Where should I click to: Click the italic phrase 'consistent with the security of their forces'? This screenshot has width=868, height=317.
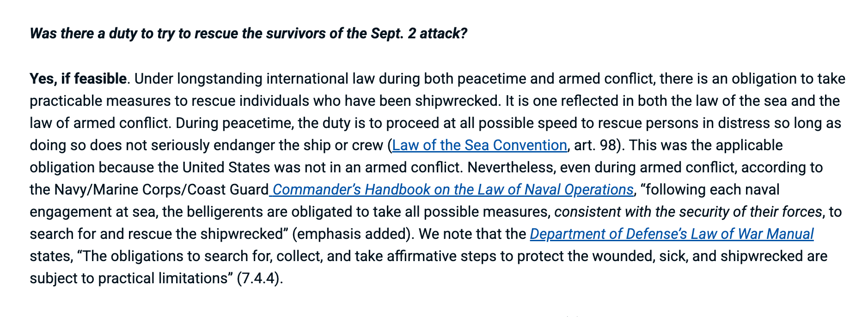click(x=688, y=212)
